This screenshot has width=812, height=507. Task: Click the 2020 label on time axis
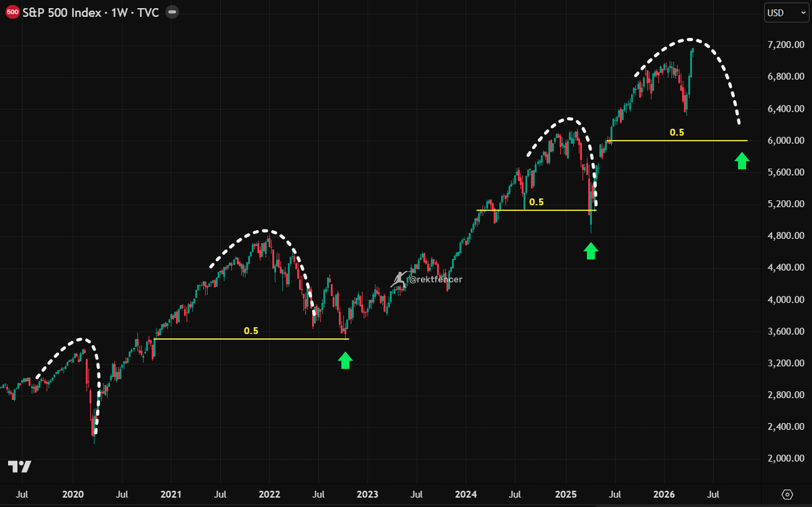(x=72, y=494)
